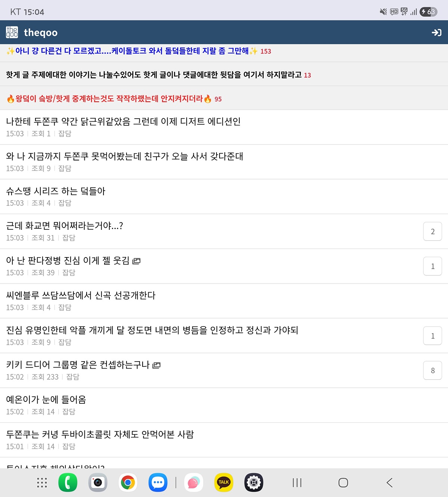Screen dimensions: 448x497
Task: Open the Phone app in dock
Action: pyautogui.click(x=68, y=482)
